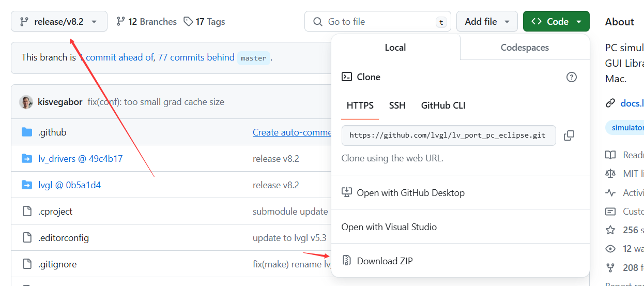Click the submodule icon for lvgl
The width and height of the screenshot is (644, 286).
click(x=27, y=185)
